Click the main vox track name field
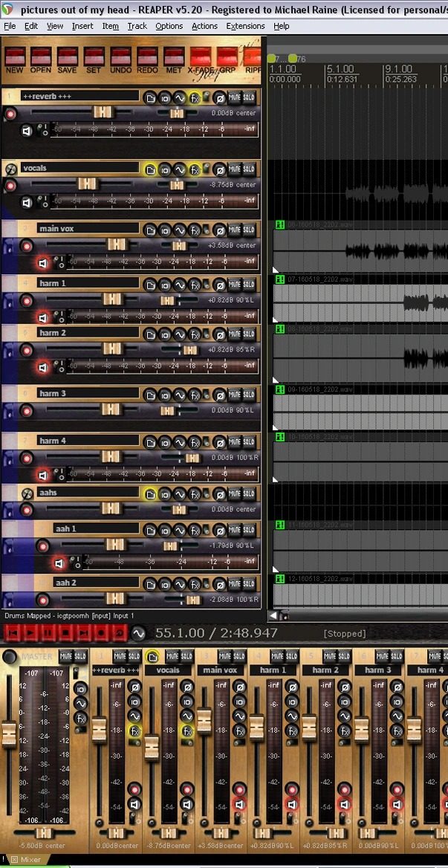 click(x=88, y=228)
